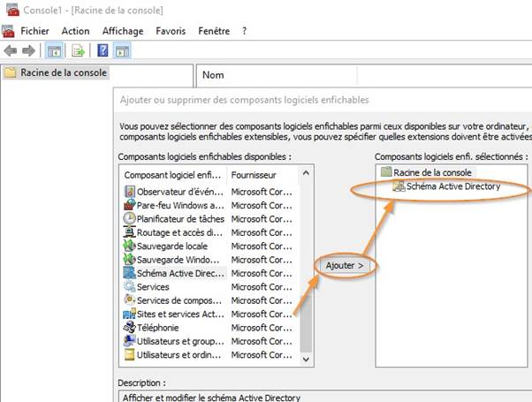This screenshot has height=402, width=532.
Task: Select the Services row text
Action: tap(153, 287)
